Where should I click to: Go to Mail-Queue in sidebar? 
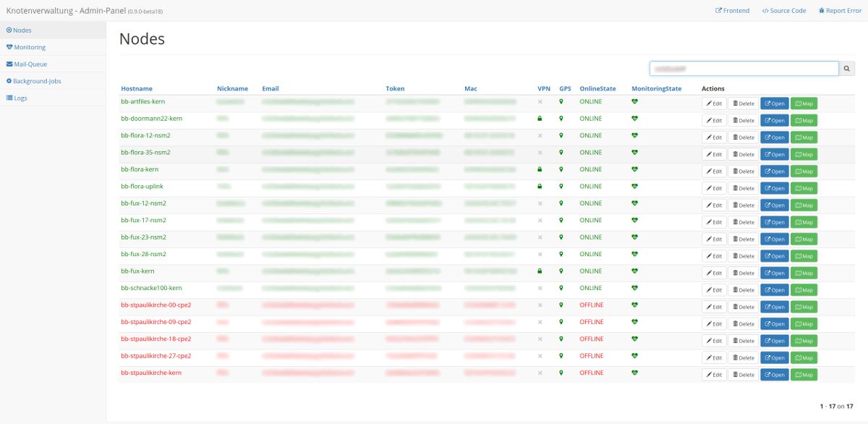coord(30,64)
